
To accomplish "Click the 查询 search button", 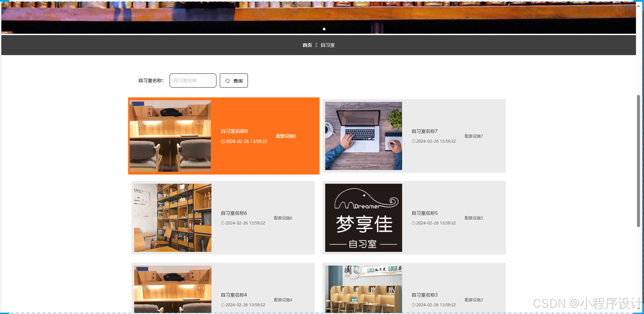I will tap(234, 81).
